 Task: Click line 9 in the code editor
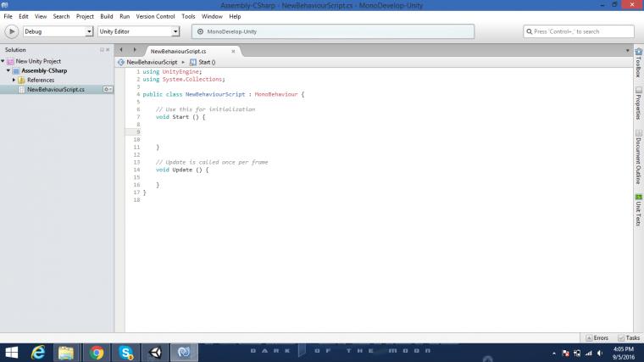(378, 132)
